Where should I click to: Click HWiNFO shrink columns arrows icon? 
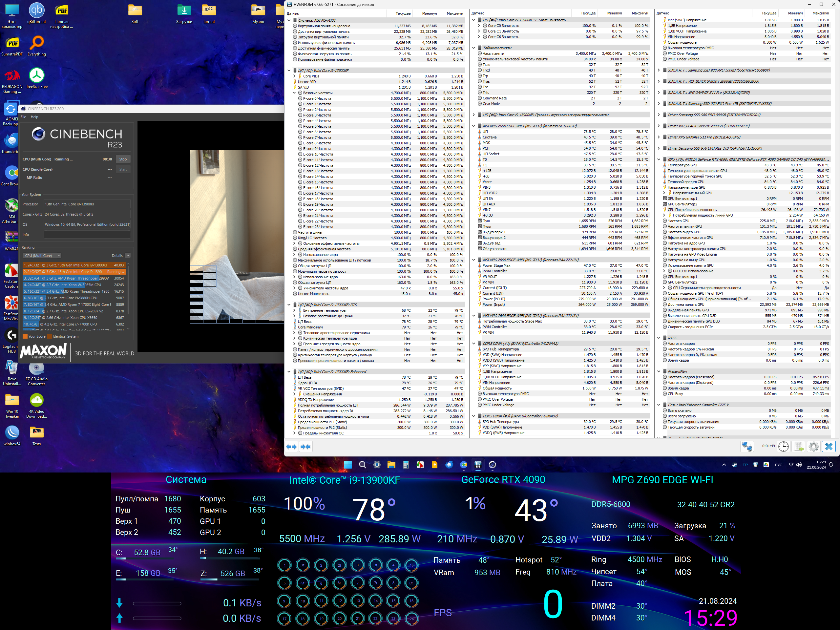(x=306, y=447)
